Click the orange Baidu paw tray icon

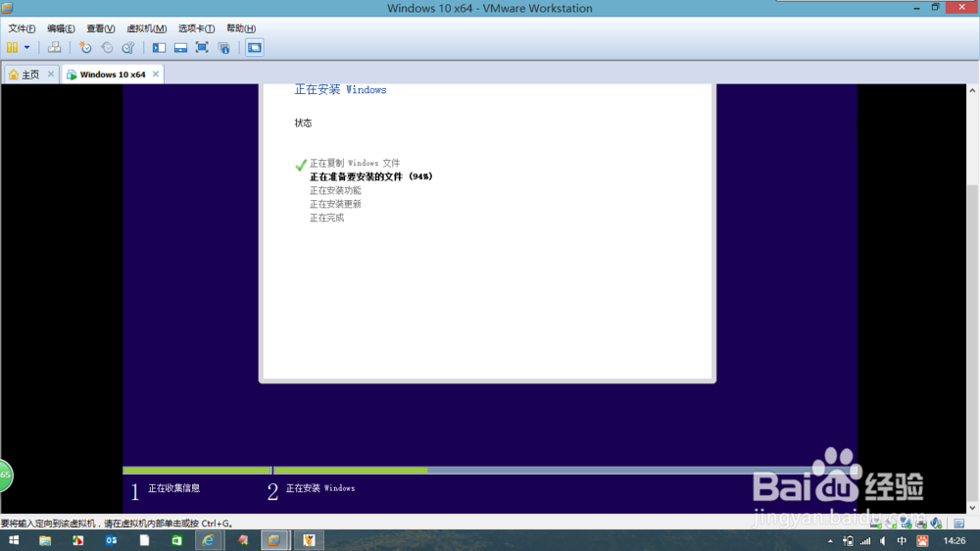coord(922,541)
